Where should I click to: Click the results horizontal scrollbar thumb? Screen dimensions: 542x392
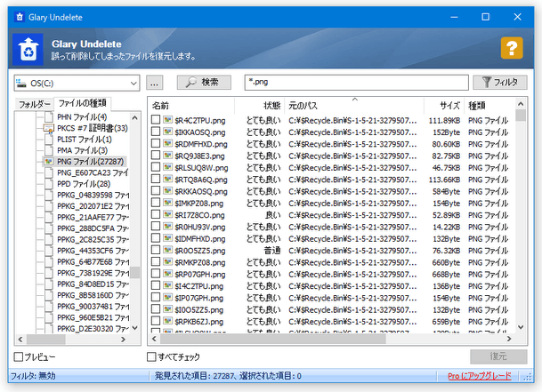272,339
